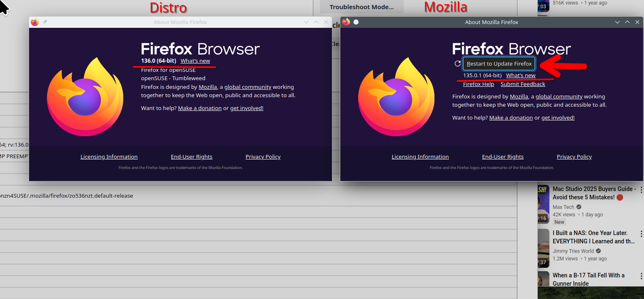Viewport: 644px width, 299px height.
Task: Open End-User Rights in Mozilla window
Action: pos(503,157)
